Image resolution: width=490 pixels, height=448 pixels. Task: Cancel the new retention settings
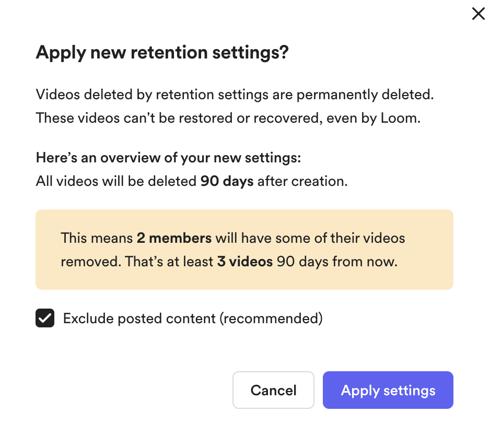point(273,390)
